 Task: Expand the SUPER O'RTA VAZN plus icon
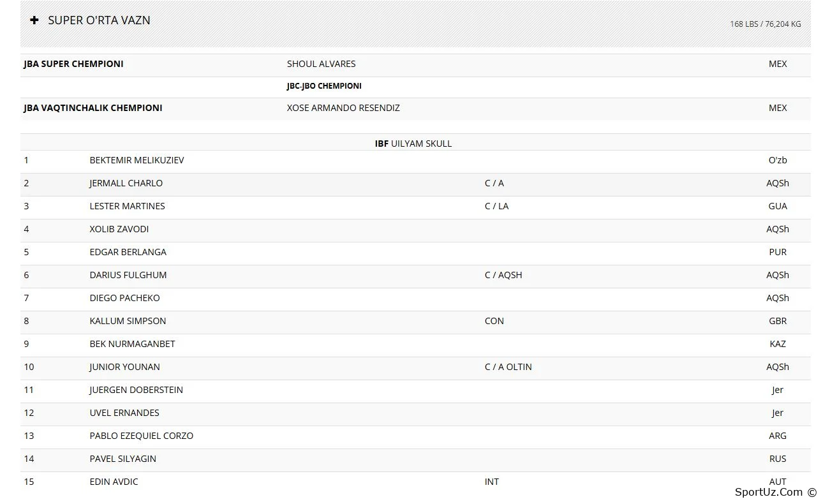coord(34,20)
